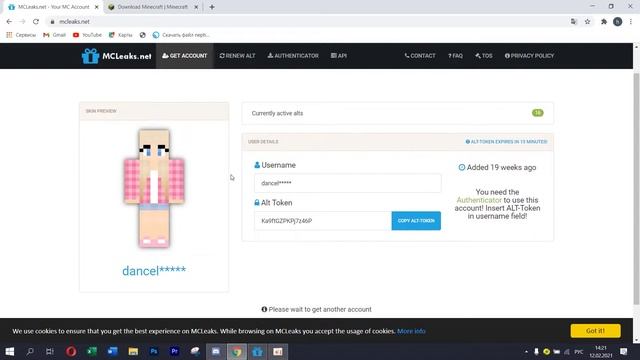Bookmark this page with the star
This screenshot has width=640, height=360.
pyautogui.click(x=587, y=22)
